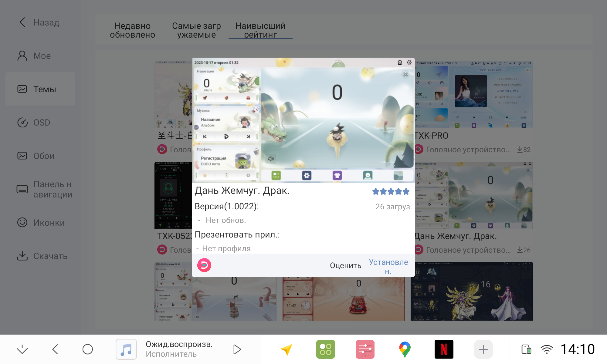The image size is (607, 364).
Task: Tap the system back chevron in bottom bar
Action: click(x=55, y=349)
